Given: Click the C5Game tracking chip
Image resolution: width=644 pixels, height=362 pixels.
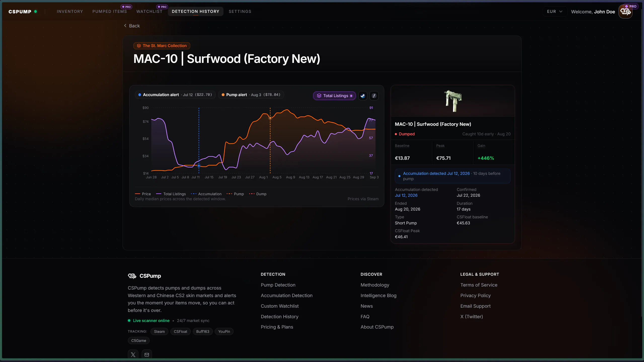Looking at the screenshot, I should (139, 341).
